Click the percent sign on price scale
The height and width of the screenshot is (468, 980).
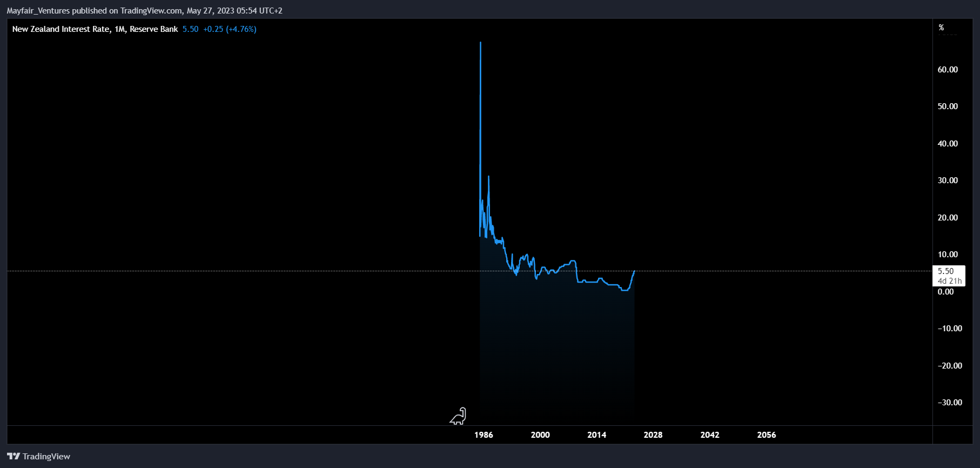941,28
